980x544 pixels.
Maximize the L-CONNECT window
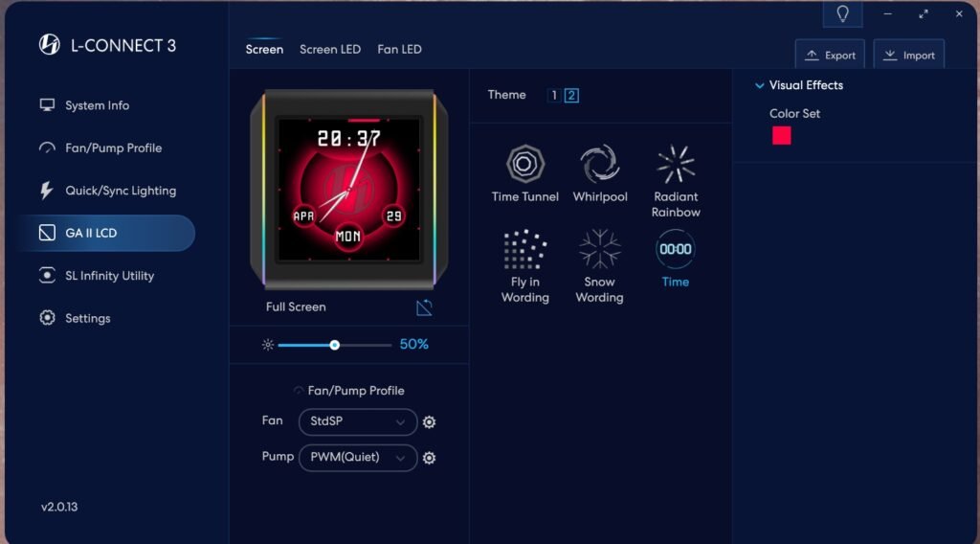pos(924,13)
